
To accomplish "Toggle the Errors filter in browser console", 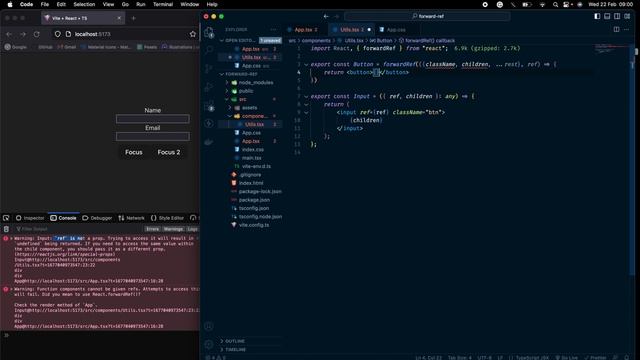I will [x=153, y=229].
